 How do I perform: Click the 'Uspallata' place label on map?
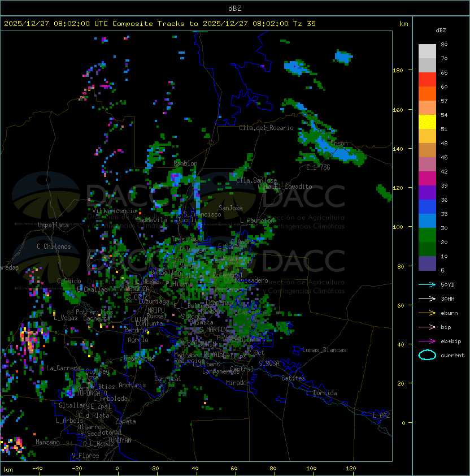click(53, 225)
